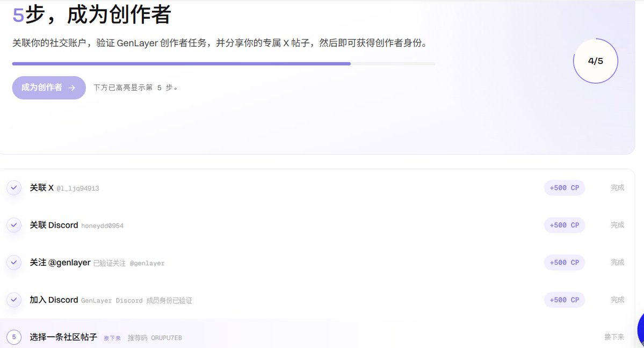The height and width of the screenshot is (348, 644).
Task: Click the 关联 X task title
Action: tap(41, 188)
